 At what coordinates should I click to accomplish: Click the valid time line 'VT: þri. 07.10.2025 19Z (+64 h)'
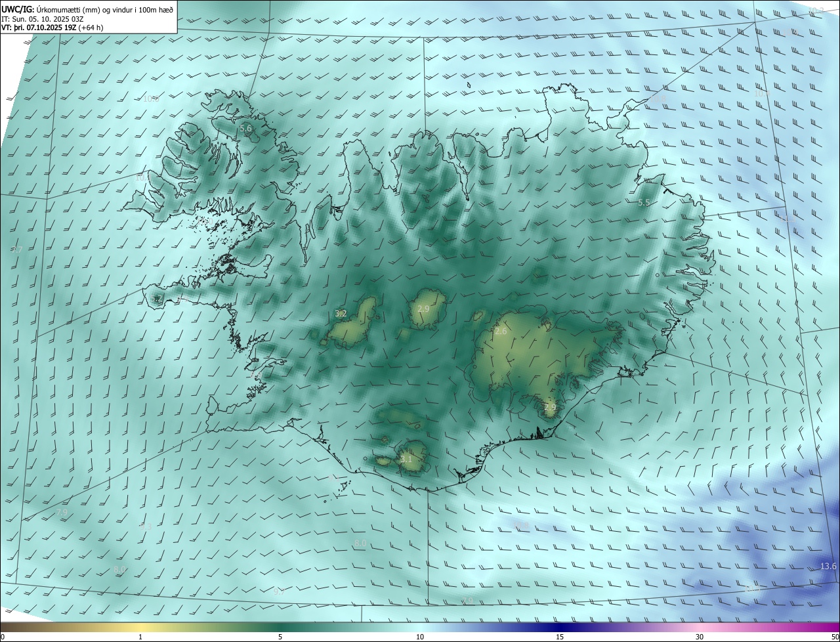pyautogui.click(x=52, y=28)
